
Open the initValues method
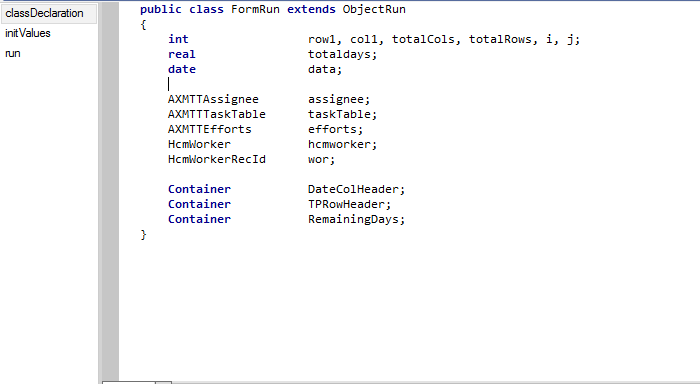(28, 33)
